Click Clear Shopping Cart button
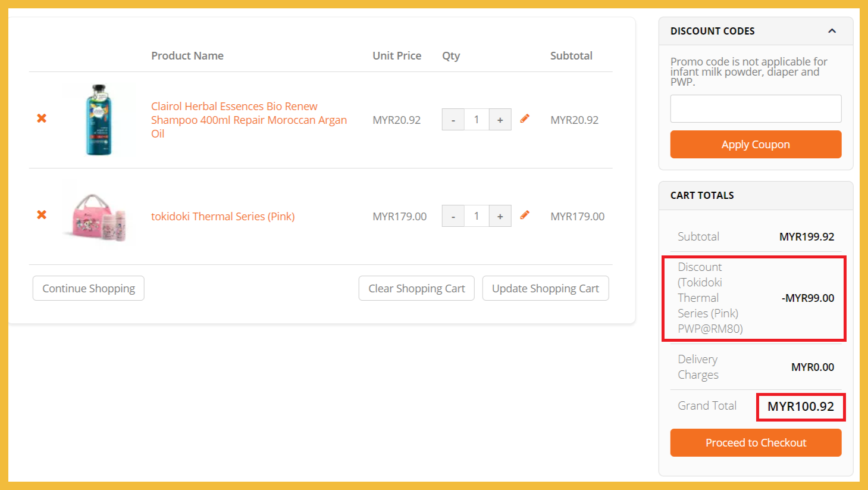The height and width of the screenshot is (490, 868). [416, 288]
